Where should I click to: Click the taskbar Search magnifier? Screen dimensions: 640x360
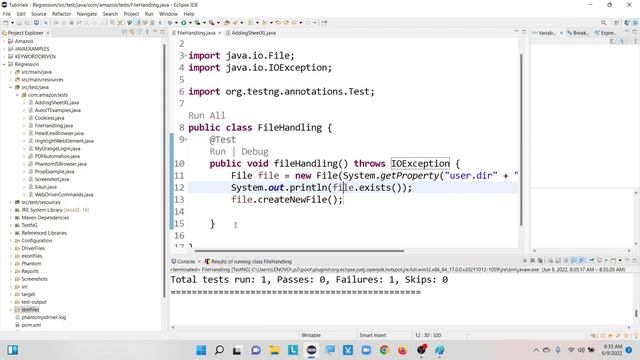coord(219,350)
